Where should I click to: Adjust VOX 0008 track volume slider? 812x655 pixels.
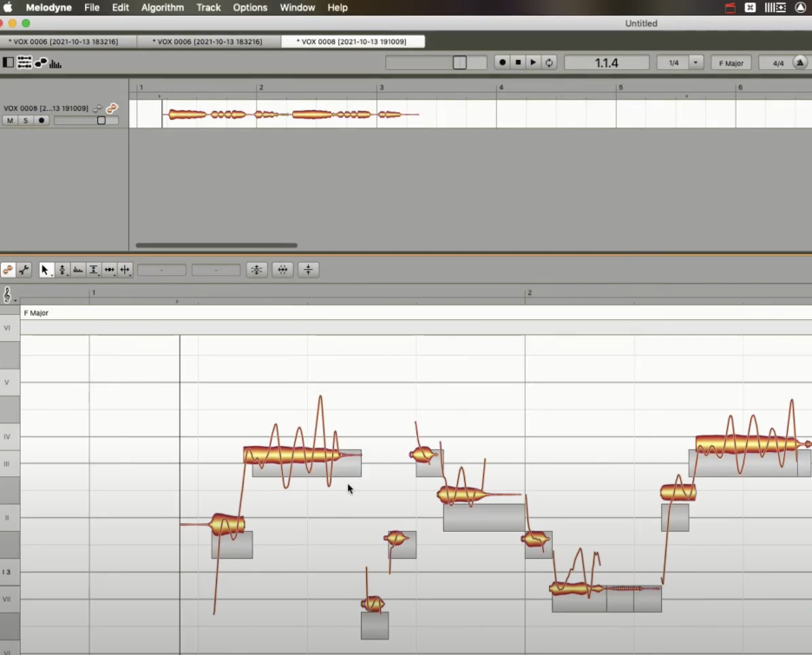101,121
